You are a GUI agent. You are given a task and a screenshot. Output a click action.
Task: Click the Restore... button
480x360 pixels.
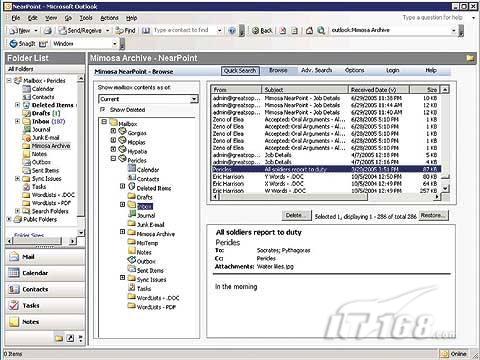[x=433, y=215]
